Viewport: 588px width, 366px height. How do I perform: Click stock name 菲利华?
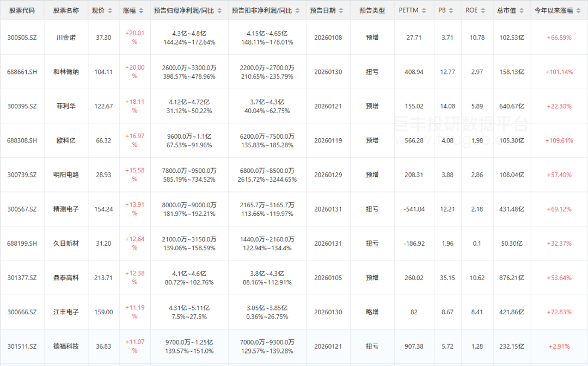pos(66,106)
